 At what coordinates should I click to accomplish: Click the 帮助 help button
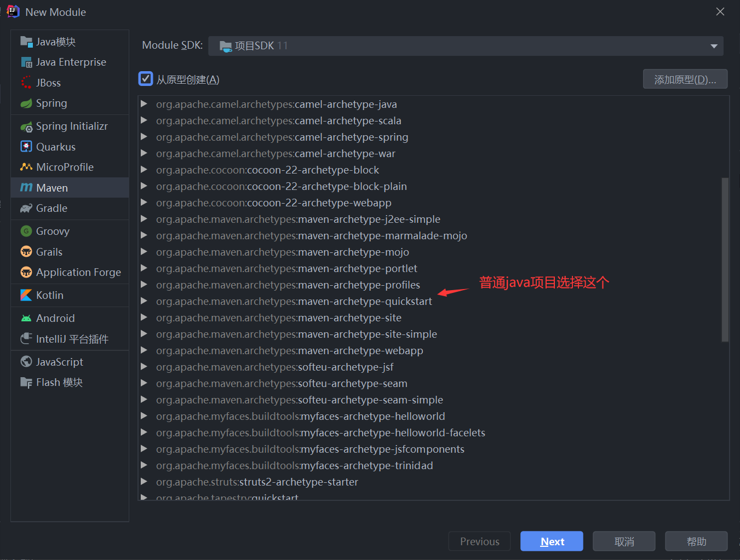tap(696, 541)
